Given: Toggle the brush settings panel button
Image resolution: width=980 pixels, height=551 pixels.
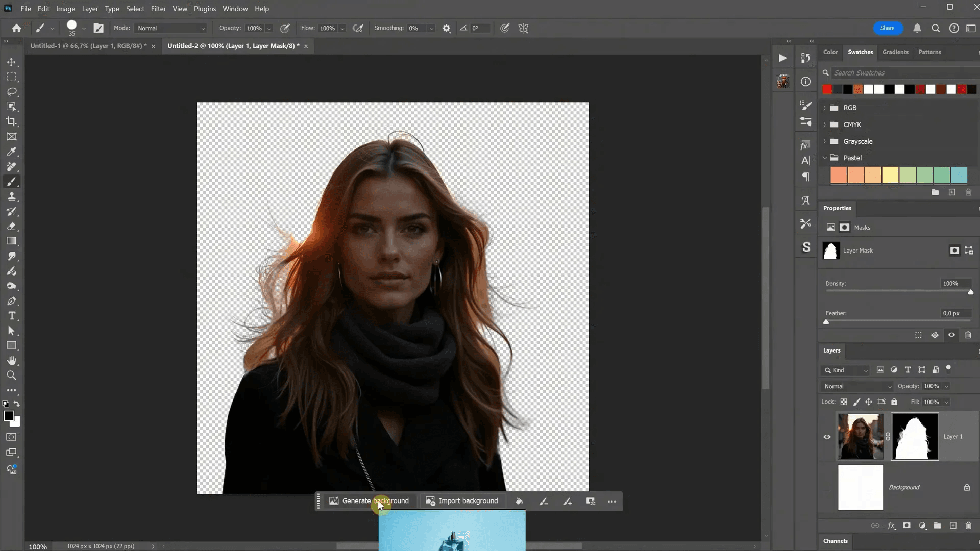Looking at the screenshot, I should tap(99, 28).
